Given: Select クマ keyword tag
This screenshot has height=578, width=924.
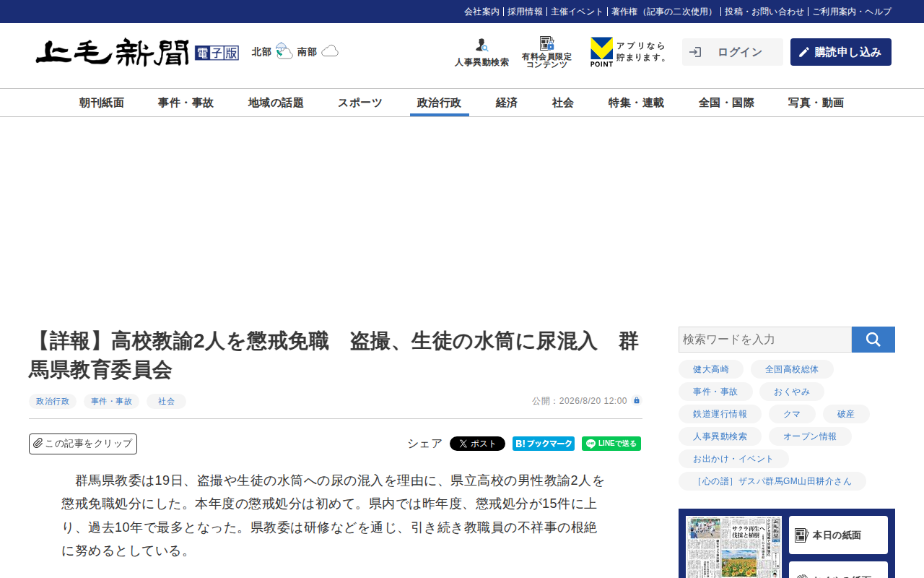Looking at the screenshot, I should click(x=792, y=414).
